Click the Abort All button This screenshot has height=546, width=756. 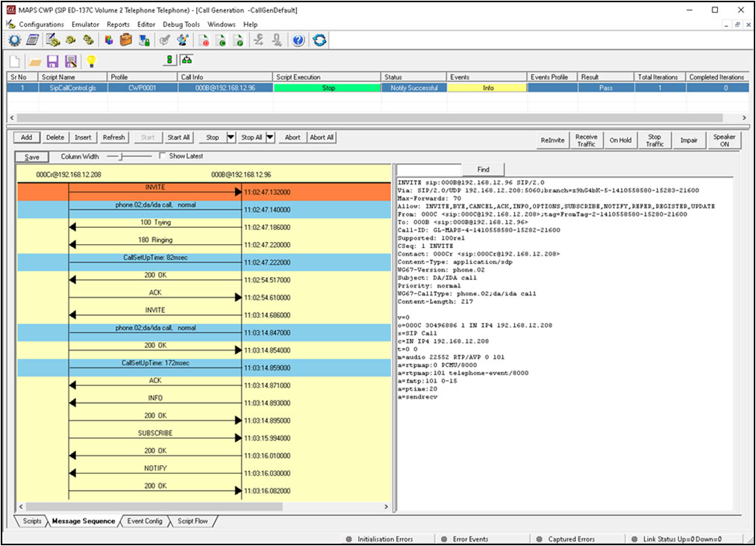coord(322,137)
